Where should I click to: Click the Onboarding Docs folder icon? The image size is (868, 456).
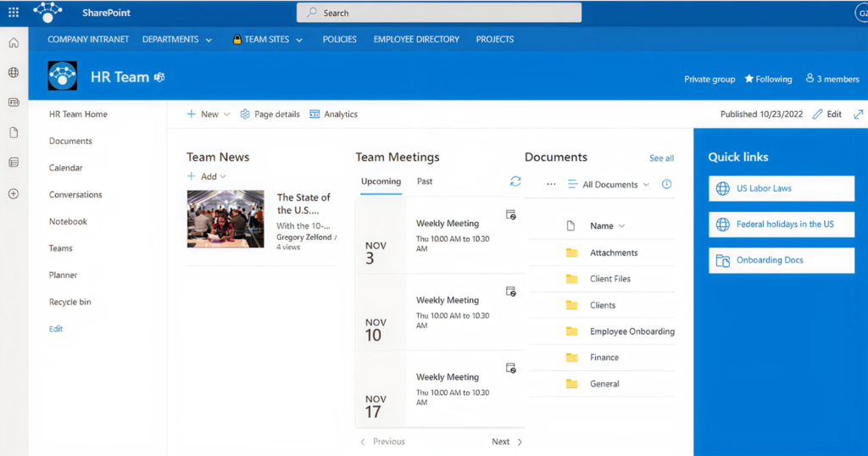pyautogui.click(x=722, y=260)
